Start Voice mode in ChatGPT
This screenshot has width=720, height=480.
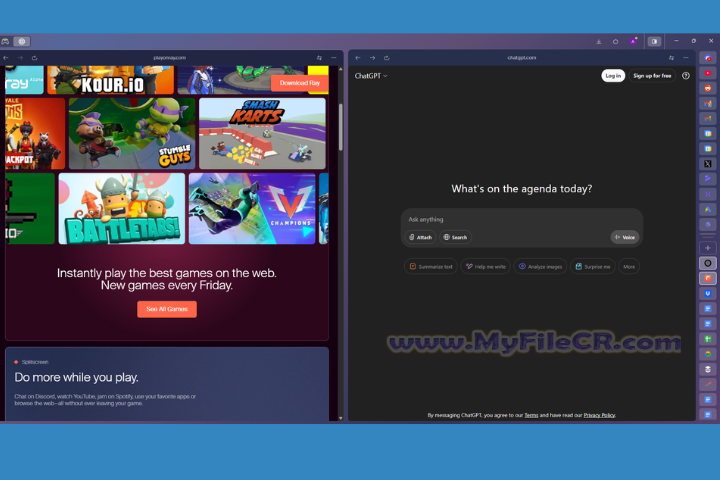[624, 237]
